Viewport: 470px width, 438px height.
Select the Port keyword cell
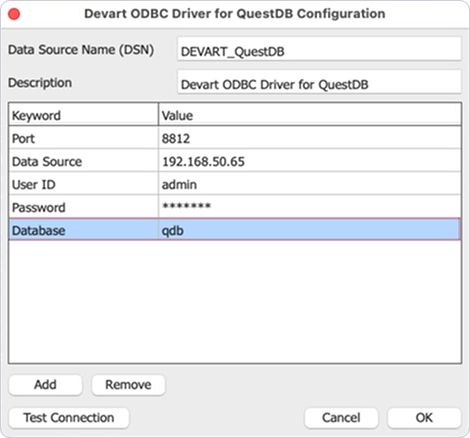tap(83, 138)
